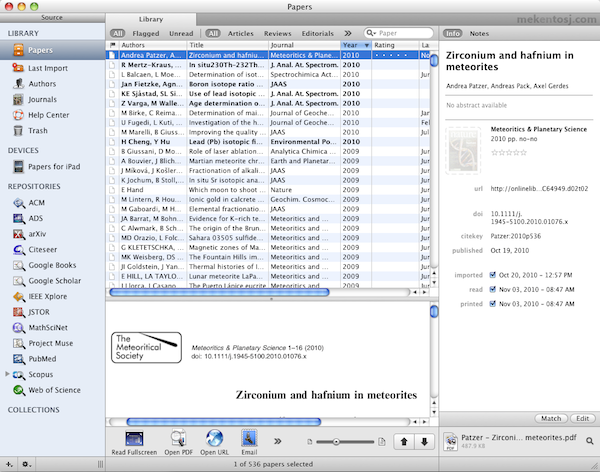
Task: Open the Journals sidebar icon
Action: 18,100
